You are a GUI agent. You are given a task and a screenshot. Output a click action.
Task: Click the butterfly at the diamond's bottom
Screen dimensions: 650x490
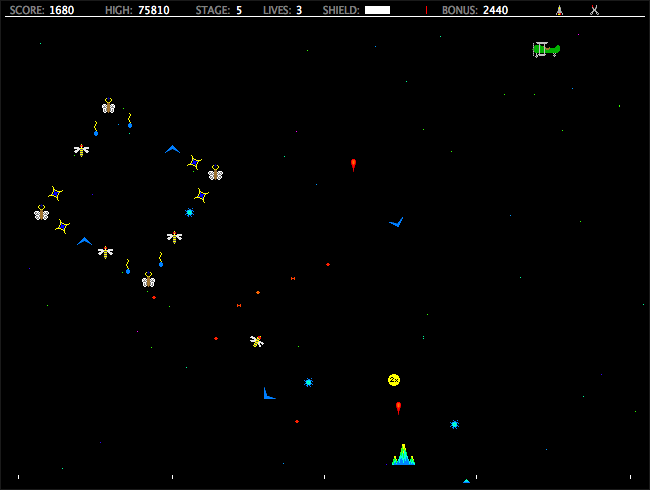click(x=148, y=281)
